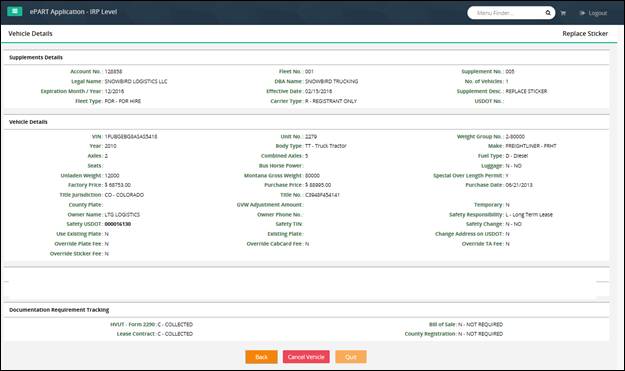Click carrier type R - REGISTRANT ONLY value
This screenshot has width=625, height=371.
331,101
